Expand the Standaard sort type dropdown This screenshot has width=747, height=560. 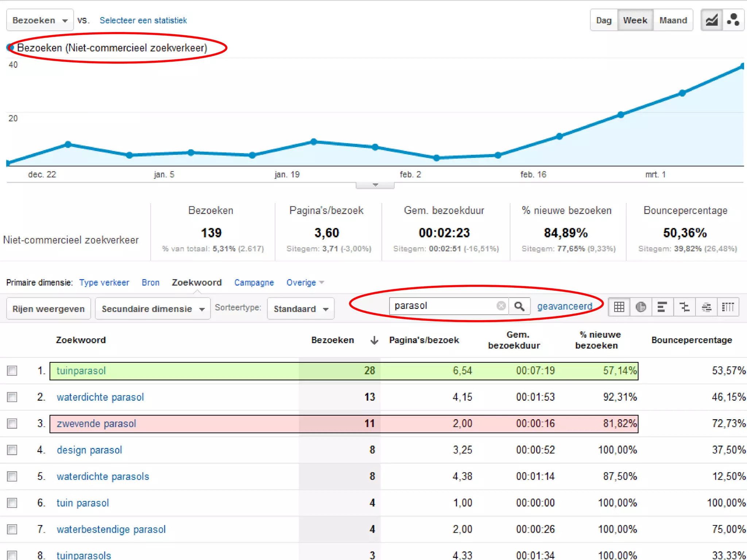click(301, 309)
